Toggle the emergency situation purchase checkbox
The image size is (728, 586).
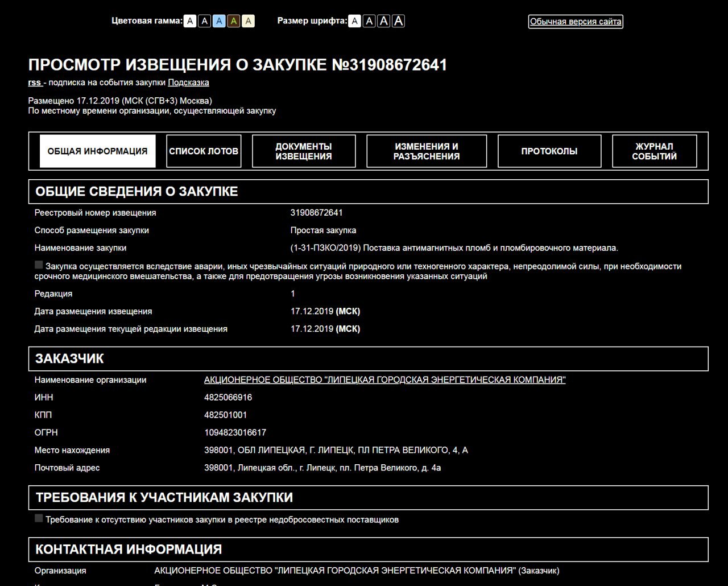pos(39,265)
